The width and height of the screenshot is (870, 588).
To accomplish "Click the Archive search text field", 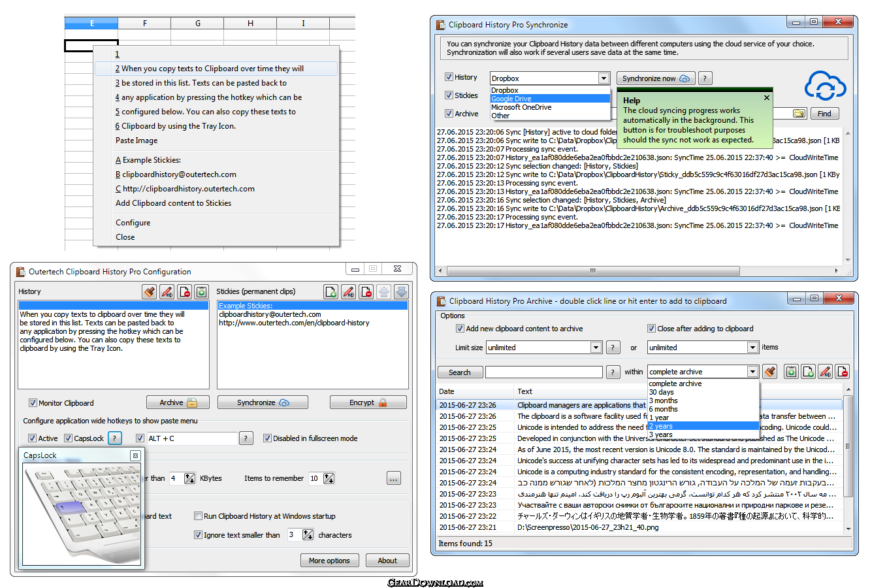I will point(543,372).
